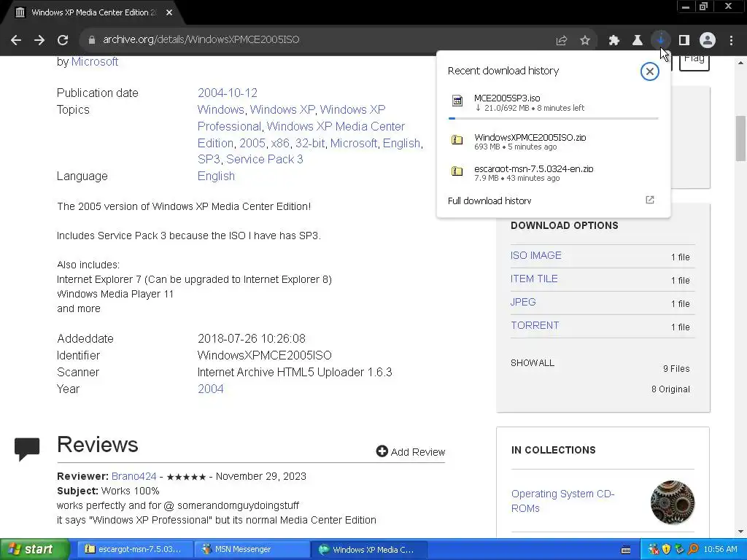Click the magnifier tray icon
Image resolution: width=747 pixels, height=560 pixels.
(693, 550)
